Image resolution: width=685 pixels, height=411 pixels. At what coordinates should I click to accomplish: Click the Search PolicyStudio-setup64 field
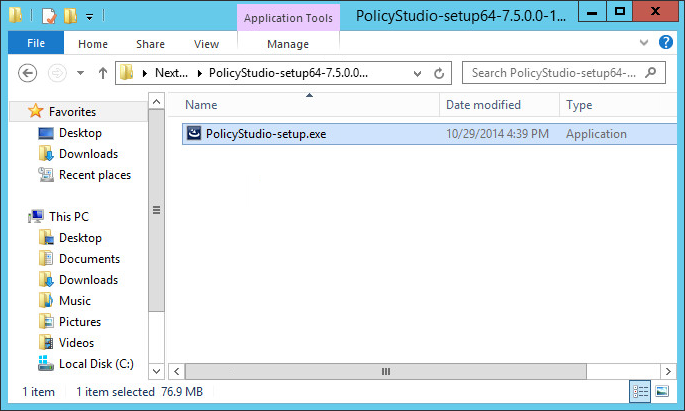(564, 73)
